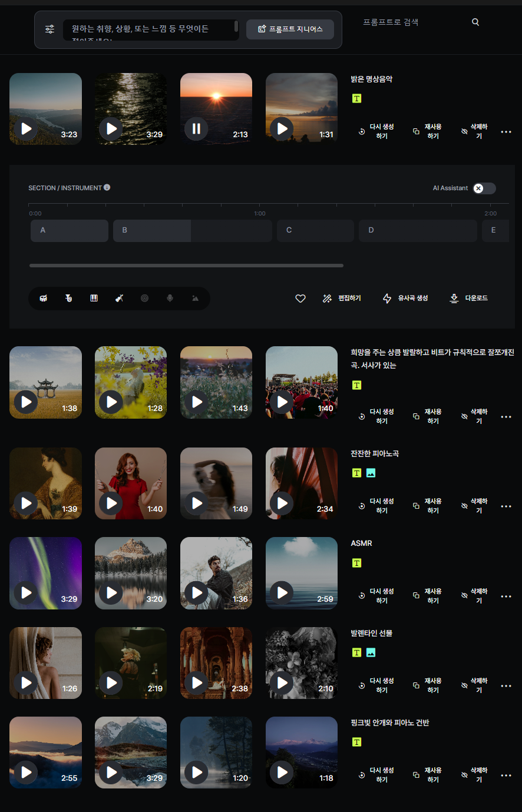This screenshot has width=522, height=812.
Task: Click the info icon beside SECTION / INSTRUMENT
Action: (107, 188)
